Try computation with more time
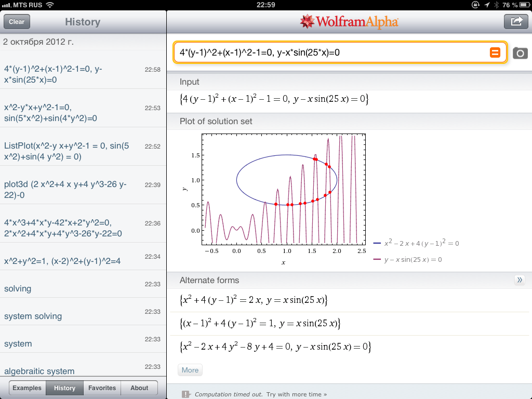This screenshot has height=399, width=532. pyautogui.click(x=296, y=394)
